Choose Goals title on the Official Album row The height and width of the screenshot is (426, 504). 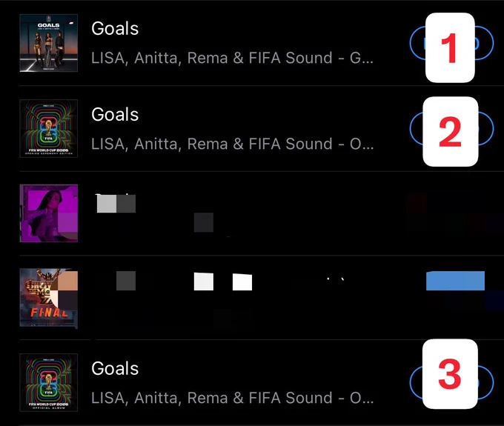tap(115, 368)
